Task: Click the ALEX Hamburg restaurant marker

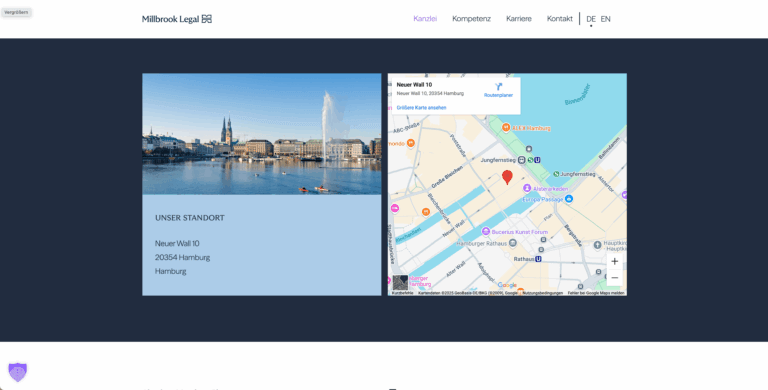Action: click(x=506, y=128)
